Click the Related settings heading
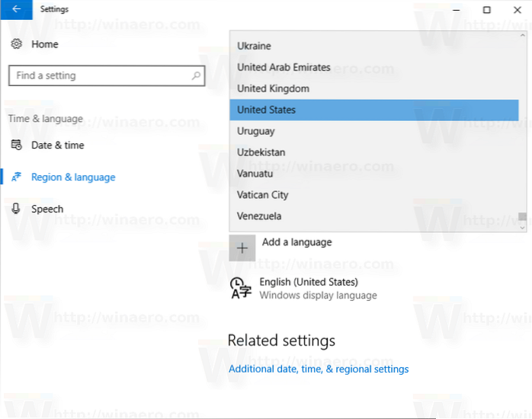The height and width of the screenshot is (419, 532). coord(281,341)
